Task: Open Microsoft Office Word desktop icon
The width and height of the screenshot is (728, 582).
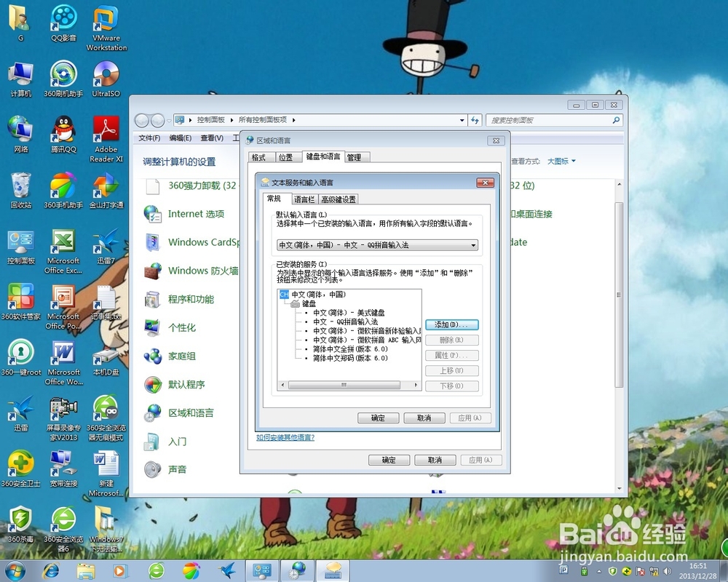Action: tap(63, 362)
